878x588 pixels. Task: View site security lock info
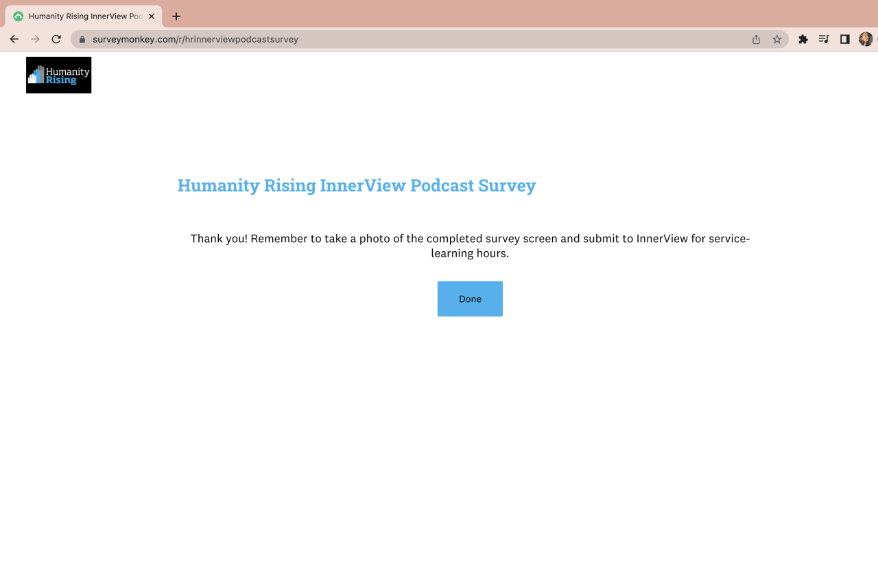pyautogui.click(x=82, y=39)
